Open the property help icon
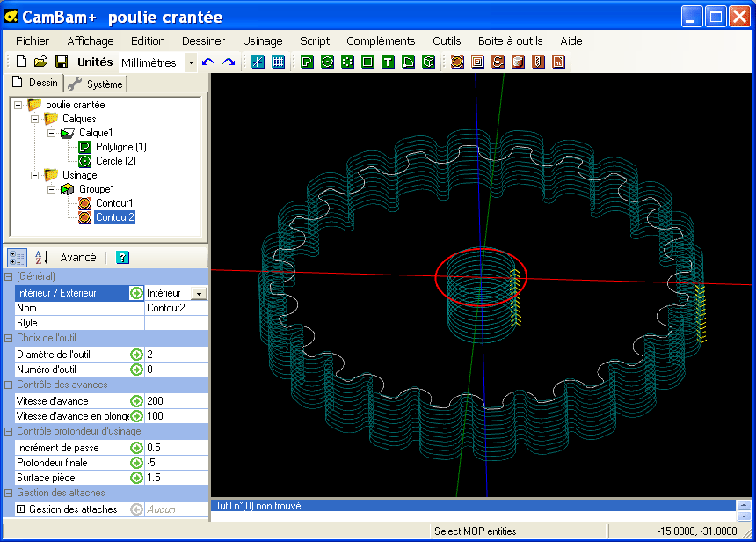756x542 pixels. tap(122, 257)
